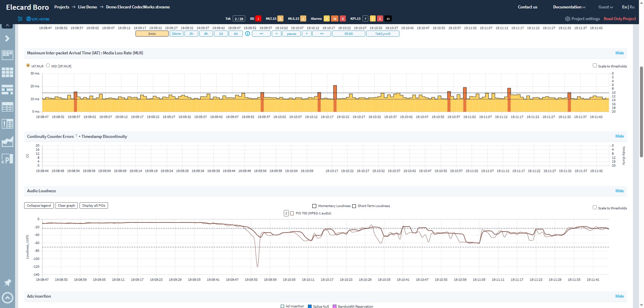Click the Bandwidth Reservation color swatch

[x=334, y=306]
